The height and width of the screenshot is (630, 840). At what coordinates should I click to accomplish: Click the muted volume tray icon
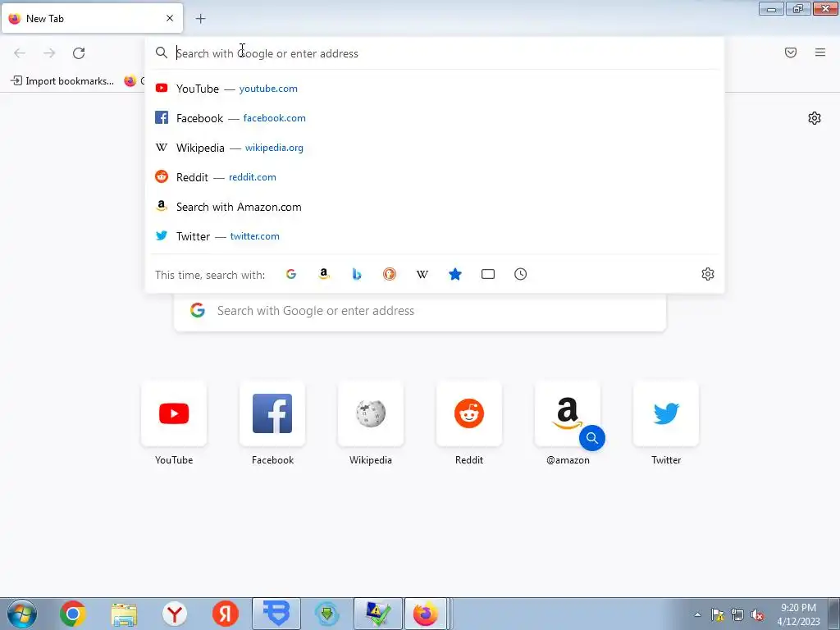coord(757,614)
